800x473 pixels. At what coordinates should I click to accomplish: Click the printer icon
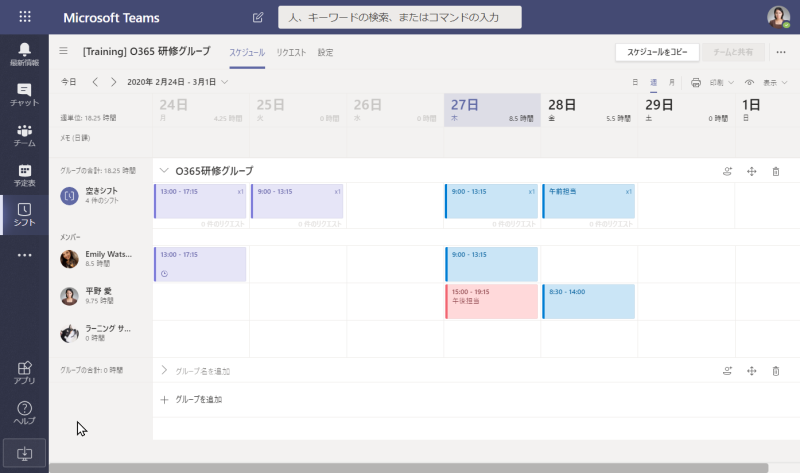point(696,83)
